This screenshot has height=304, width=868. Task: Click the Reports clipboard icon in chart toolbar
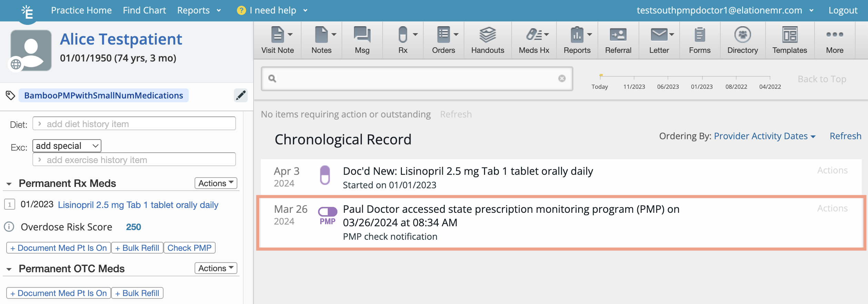[577, 35]
